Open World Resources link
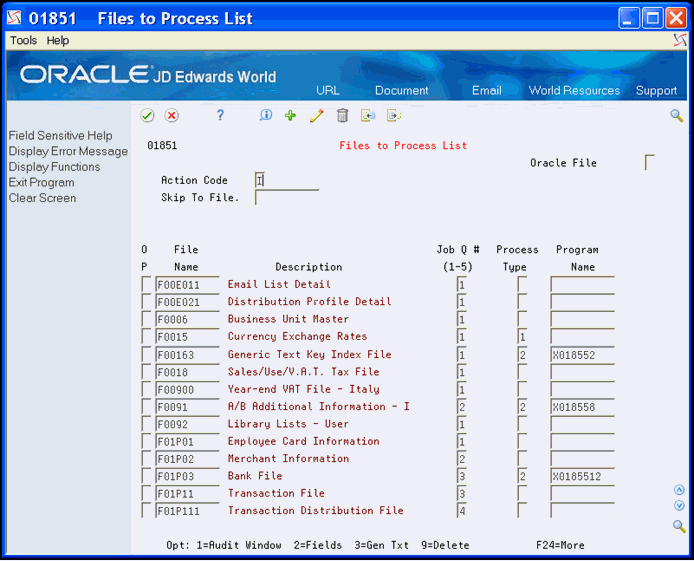This screenshot has height=561, width=694. coord(574,90)
